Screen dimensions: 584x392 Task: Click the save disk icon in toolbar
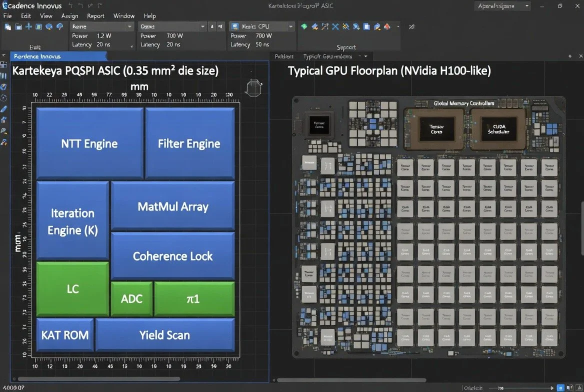(x=18, y=27)
